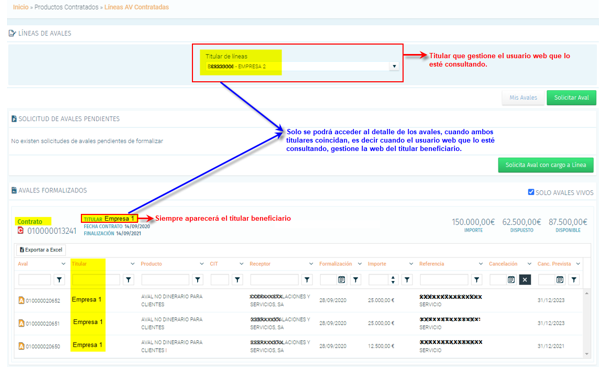Open calendar picker in Canc. Prevista filter
The height and width of the screenshot is (371, 609).
point(560,279)
